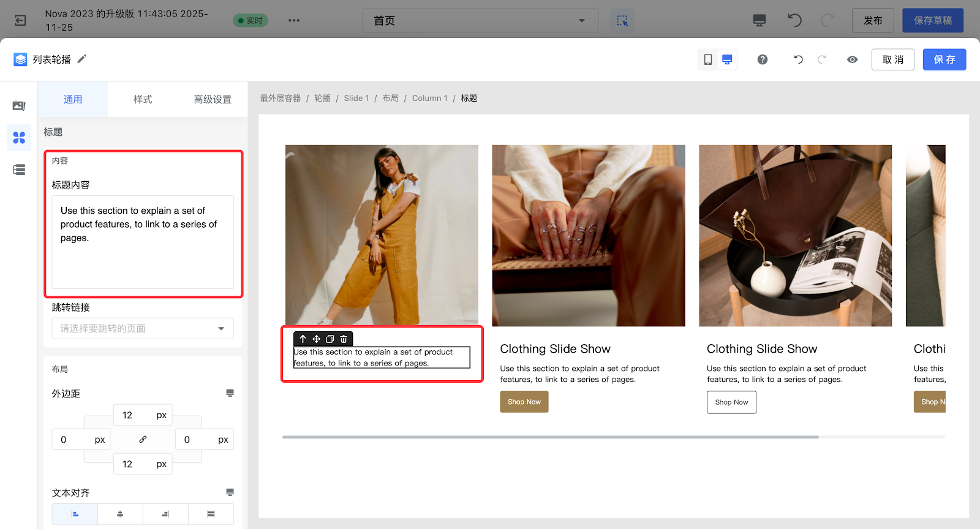Switch to mobile device preview

coord(708,59)
